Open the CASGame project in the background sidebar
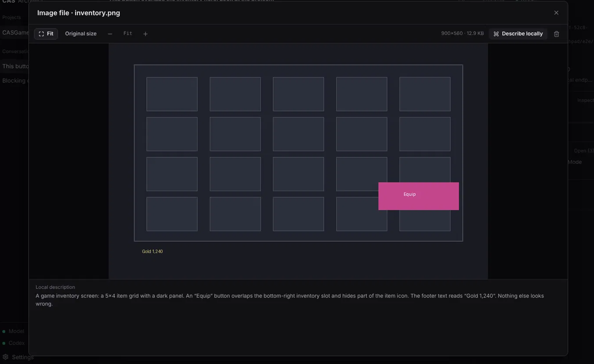 (x=15, y=33)
